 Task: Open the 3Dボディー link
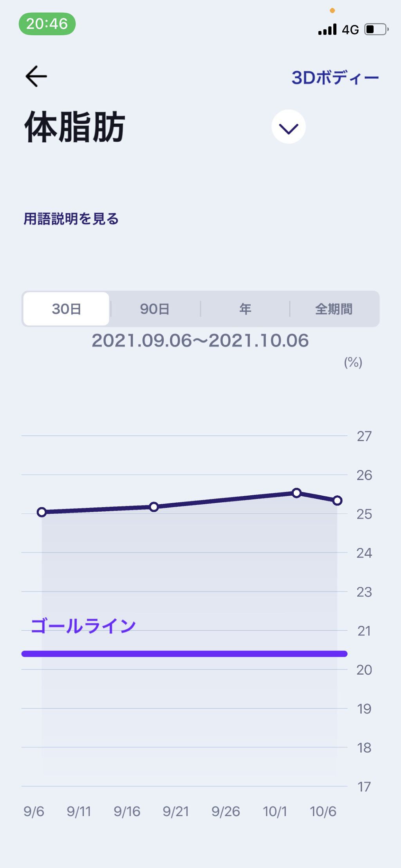(x=335, y=78)
